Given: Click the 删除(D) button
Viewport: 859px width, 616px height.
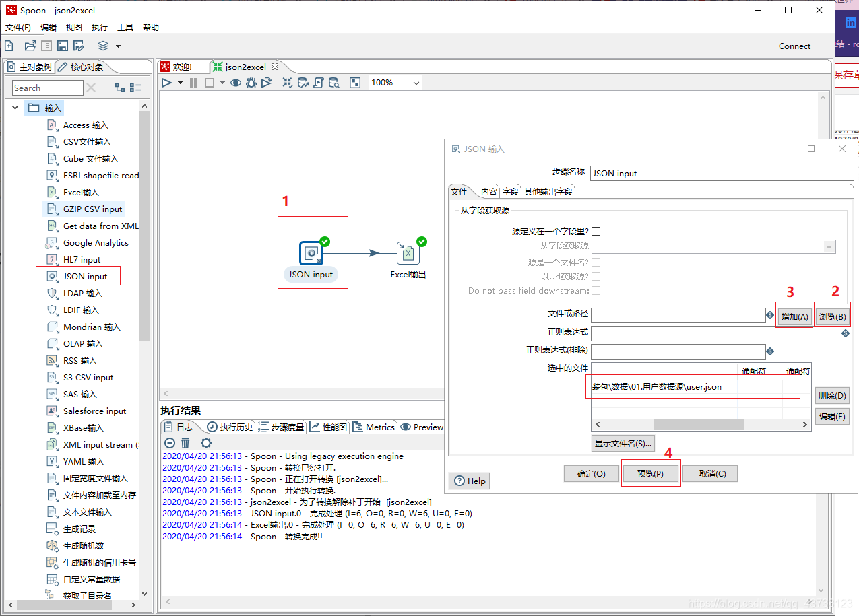Looking at the screenshot, I should point(832,395).
